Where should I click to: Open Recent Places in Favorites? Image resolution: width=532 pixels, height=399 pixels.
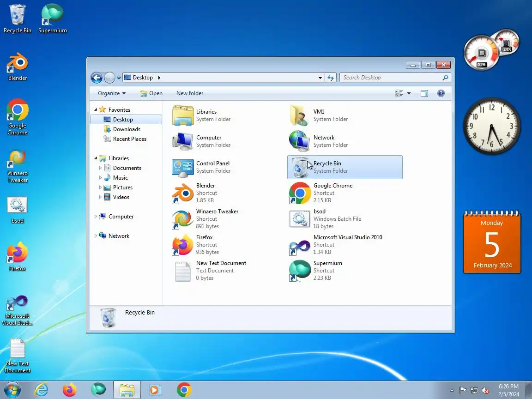(x=130, y=139)
